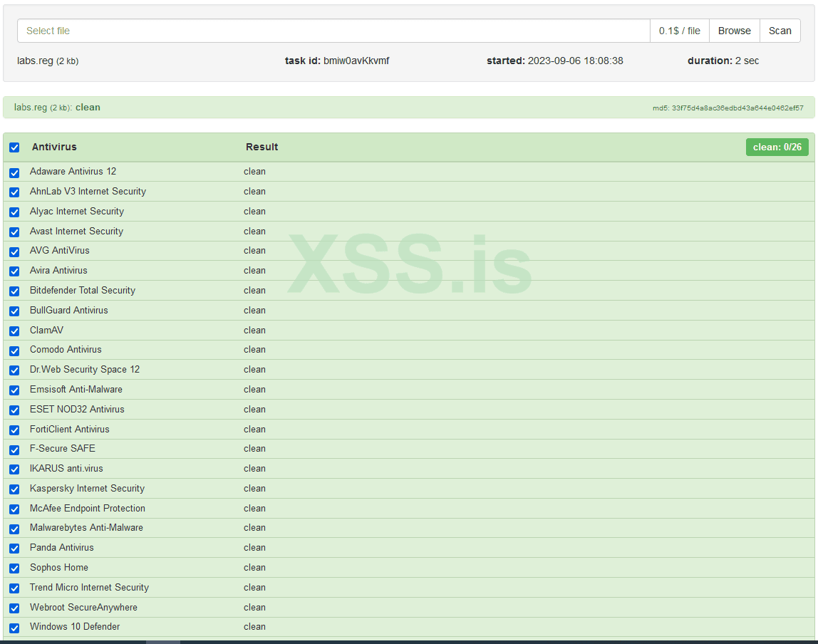Click the Scan button
This screenshot has height=644, width=818.
(780, 31)
